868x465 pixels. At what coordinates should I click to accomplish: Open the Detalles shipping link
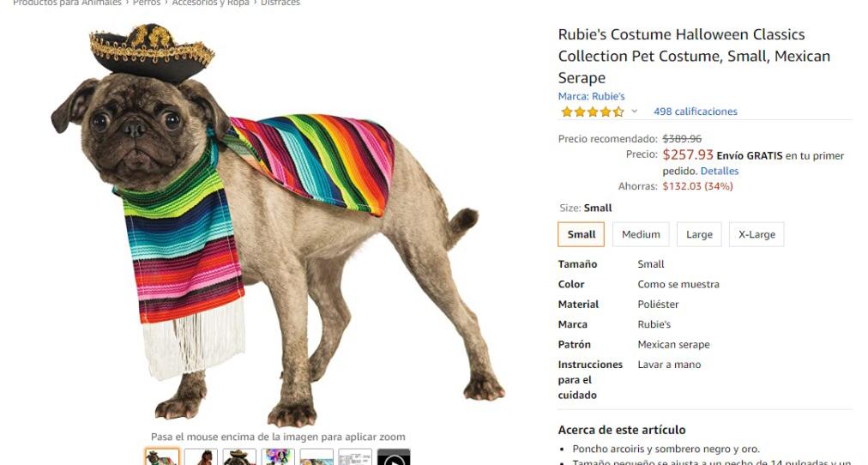tap(720, 171)
